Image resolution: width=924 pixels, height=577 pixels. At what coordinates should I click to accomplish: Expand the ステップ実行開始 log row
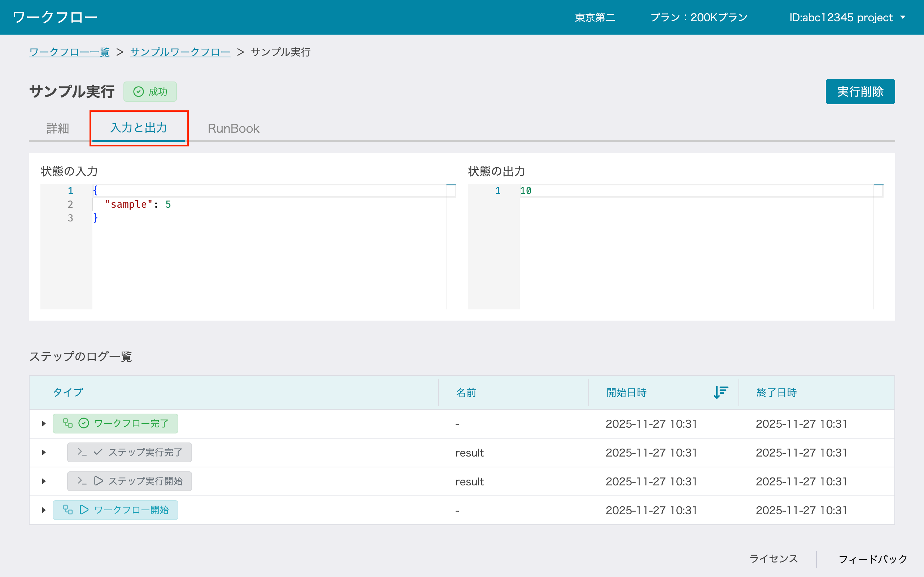click(x=44, y=481)
